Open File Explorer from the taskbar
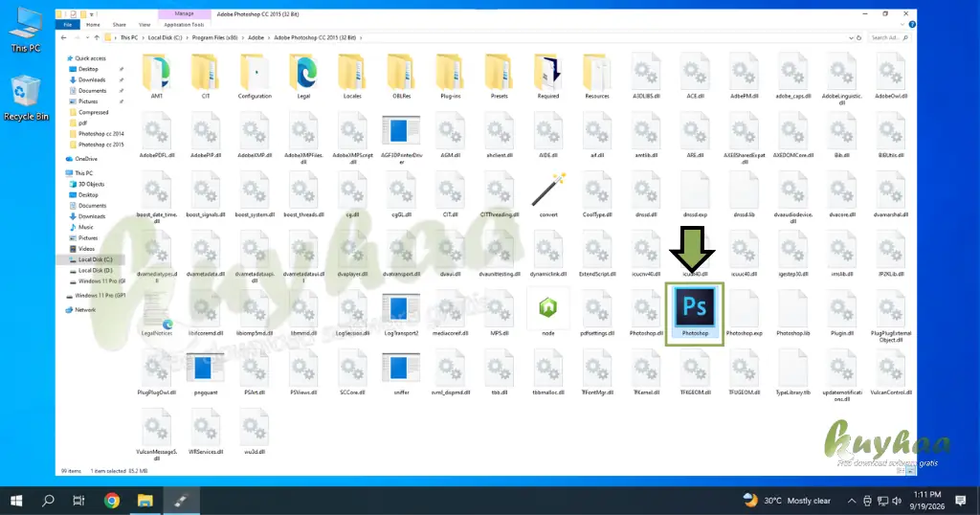Screen dimensions: 980x515 145,500
